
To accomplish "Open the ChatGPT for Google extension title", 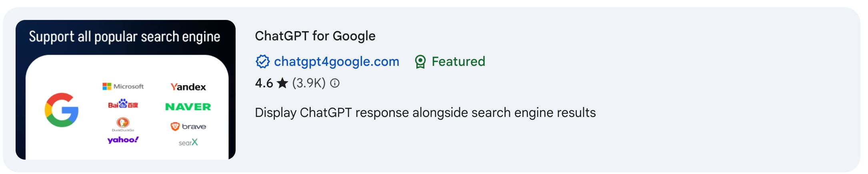I will point(315,36).
